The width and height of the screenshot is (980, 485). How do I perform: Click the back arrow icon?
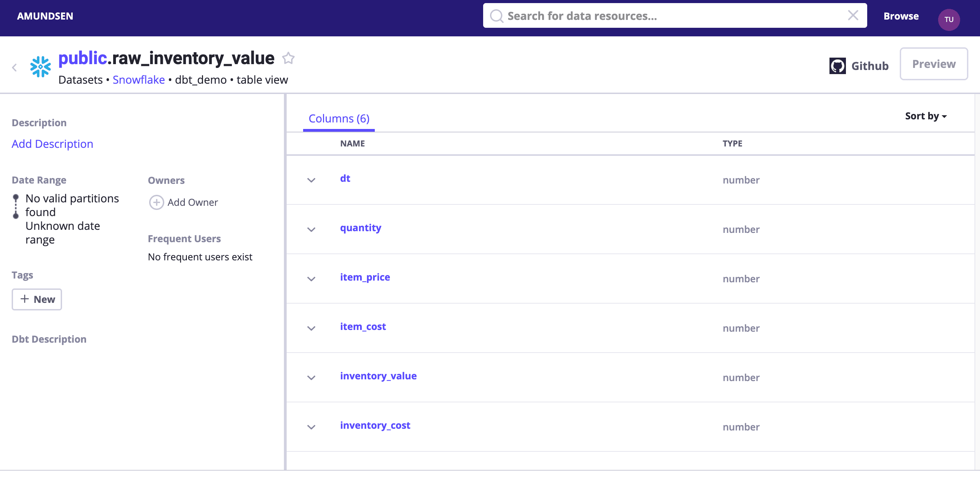point(14,68)
